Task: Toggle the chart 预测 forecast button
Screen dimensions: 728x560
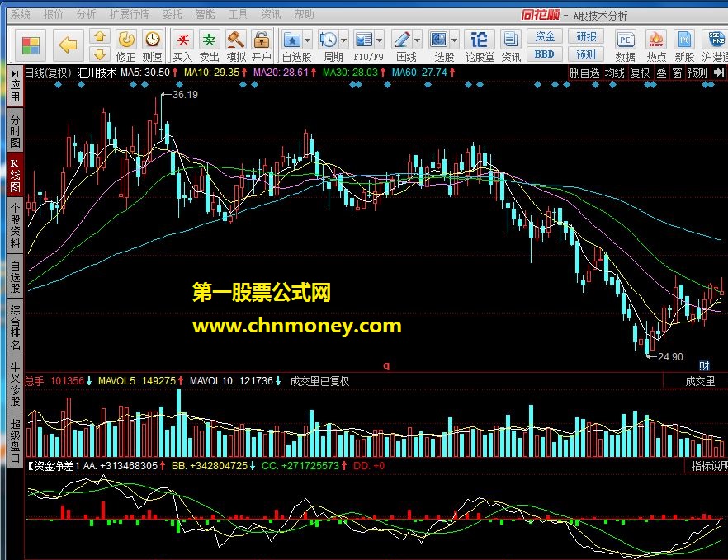Action: point(697,73)
